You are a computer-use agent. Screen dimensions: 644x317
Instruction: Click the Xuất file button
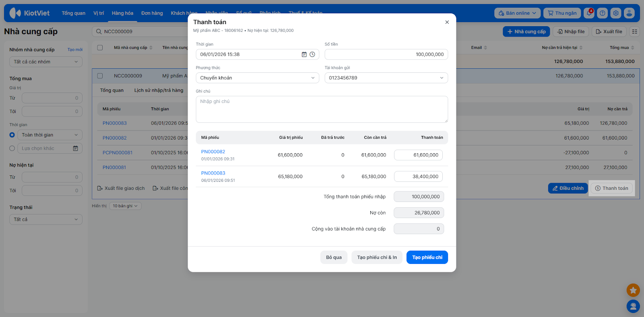pos(609,31)
